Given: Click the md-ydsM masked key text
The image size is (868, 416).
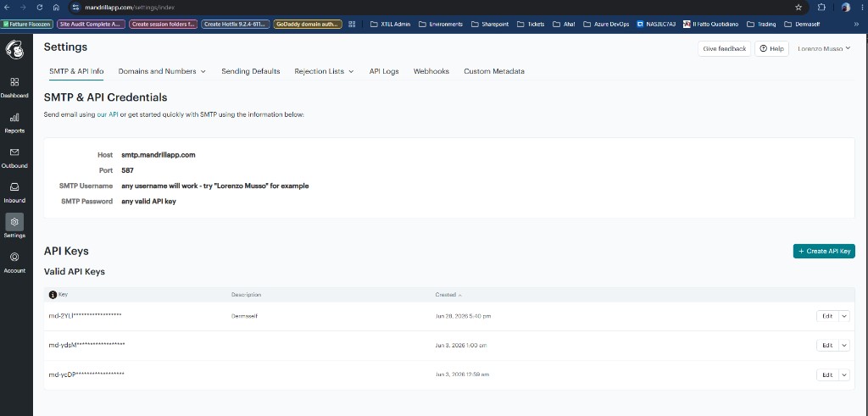Looking at the screenshot, I should point(87,345).
